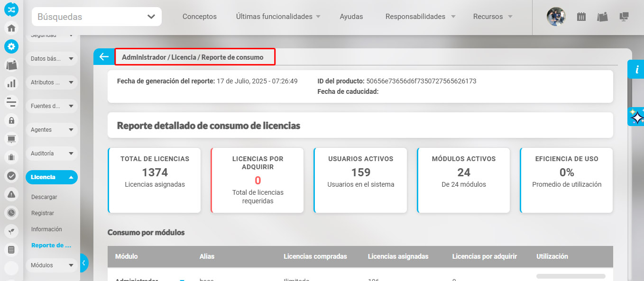Select the lock security icon in sidebar
This screenshot has width=644, height=281.
click(x=11, y=120)
